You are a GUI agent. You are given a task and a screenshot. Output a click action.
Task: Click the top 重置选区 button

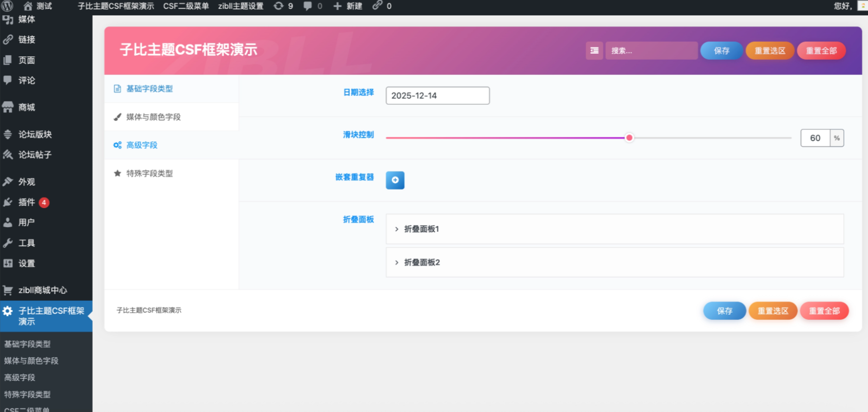tap(770, 50)
